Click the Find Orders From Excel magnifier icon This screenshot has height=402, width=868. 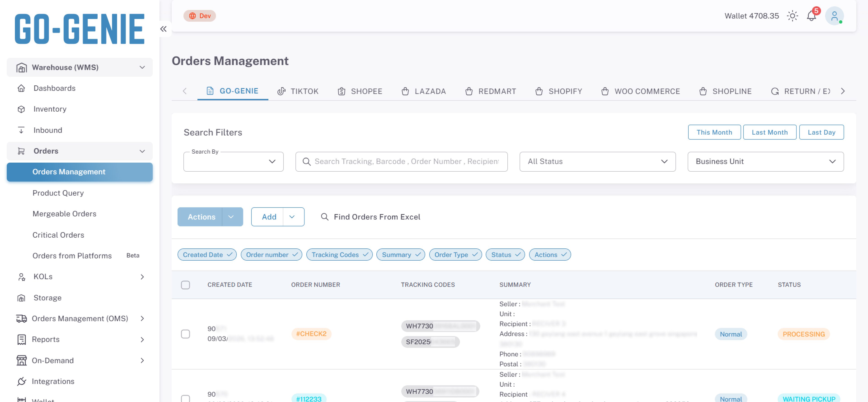point(324,217)
